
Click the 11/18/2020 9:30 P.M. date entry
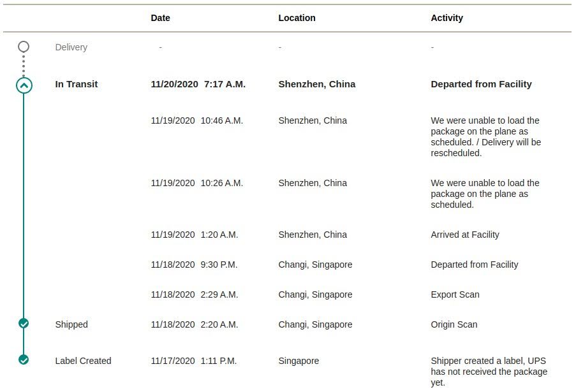[x=194, y=265]
